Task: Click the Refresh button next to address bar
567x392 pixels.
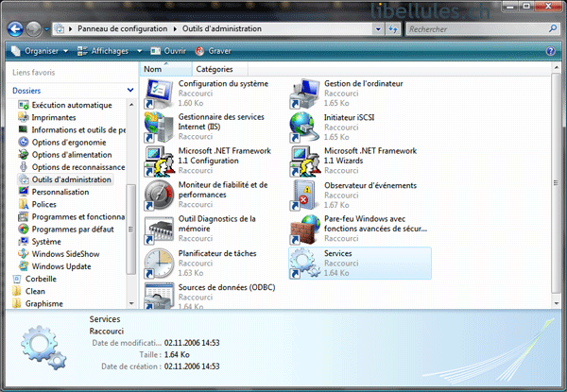Action: [393, 29]
